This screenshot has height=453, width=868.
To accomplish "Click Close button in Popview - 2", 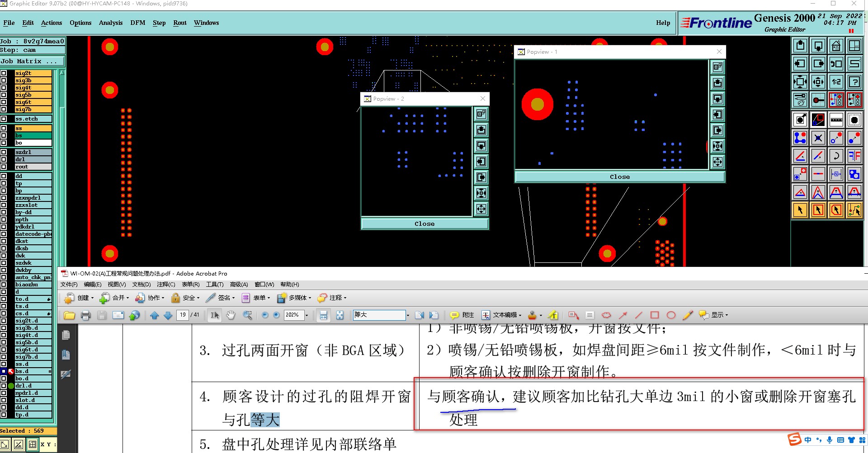I will pyautogui.click(x=425, y=224).
